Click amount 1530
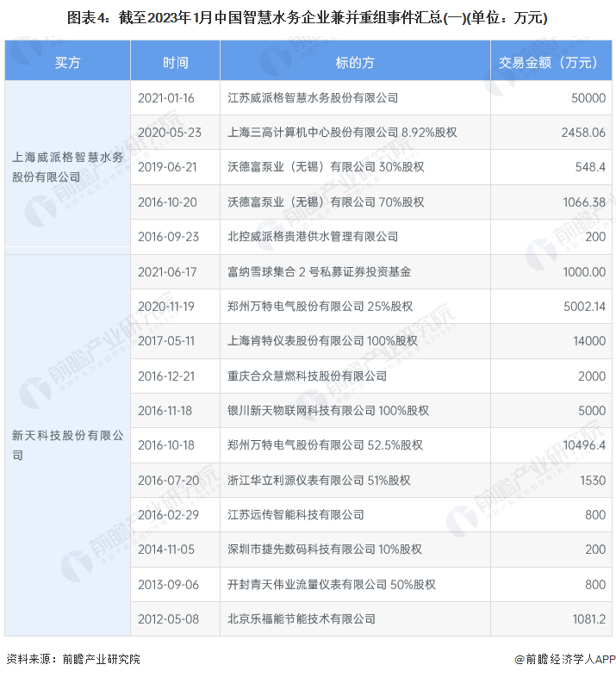Screen dimensions: 616x677 [x=593, y=481]
